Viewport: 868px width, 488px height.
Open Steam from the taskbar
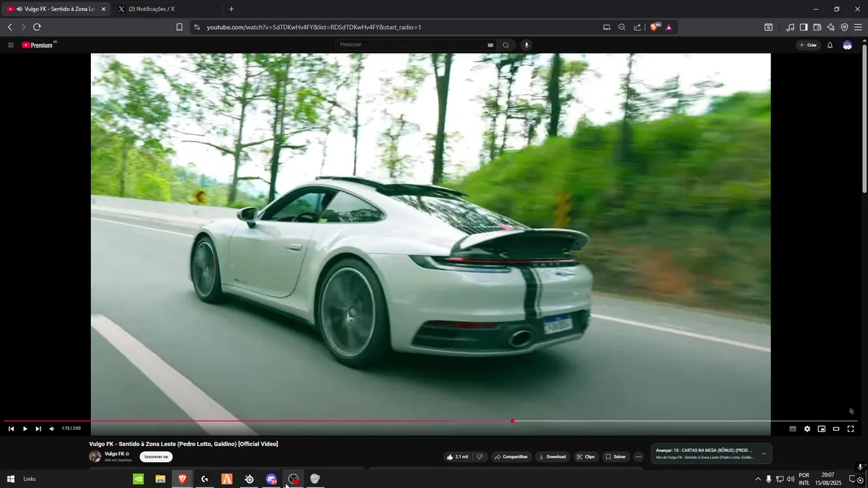click(x=249, y=479)
